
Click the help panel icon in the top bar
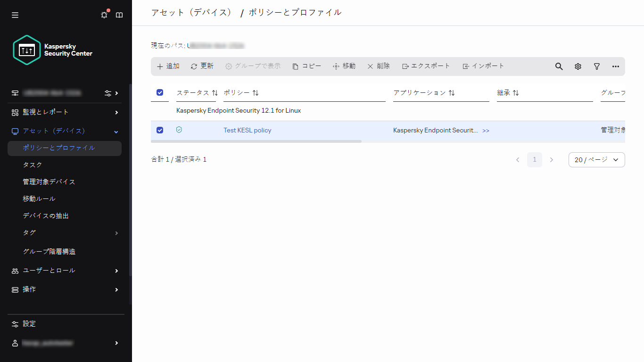[x=119, y=15]
